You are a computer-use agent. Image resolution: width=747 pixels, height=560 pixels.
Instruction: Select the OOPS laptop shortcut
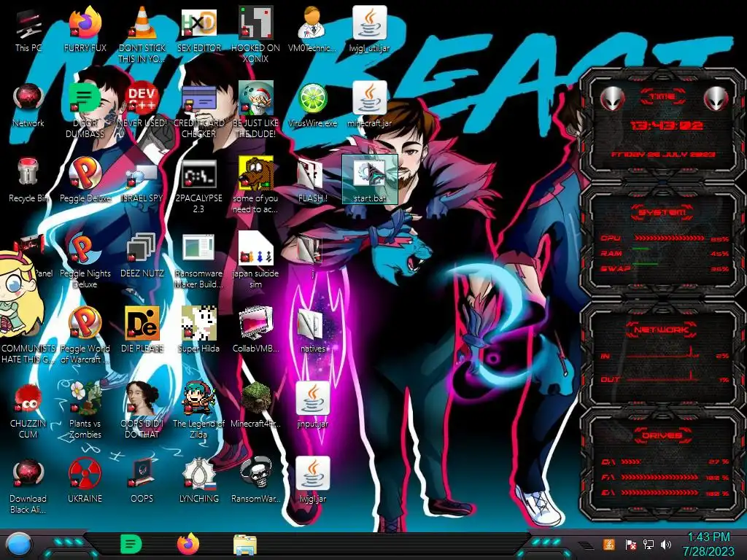[x=142, y=480]
